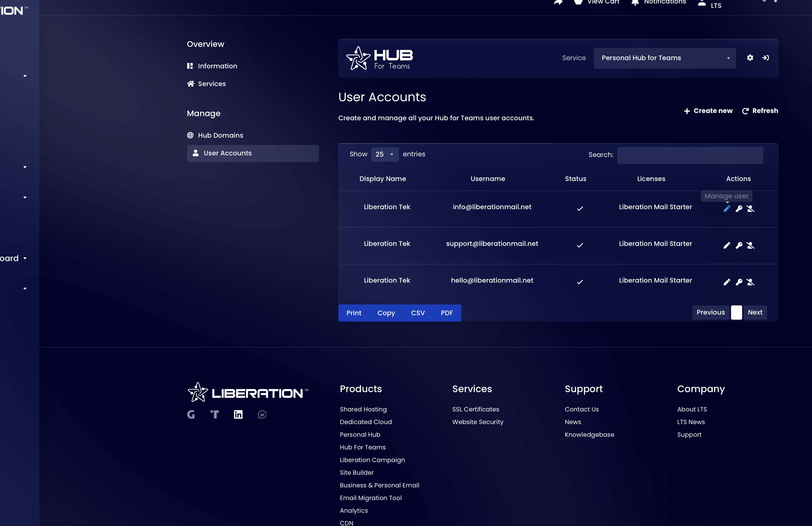Screen dimensions: 812x526
Task: Open Contact Us support link
Action: pos(582,409)
